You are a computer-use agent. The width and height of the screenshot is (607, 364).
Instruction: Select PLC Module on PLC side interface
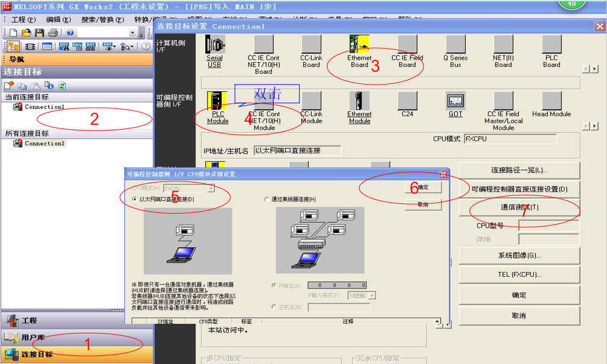pyautogui.click(x=217, y=108)
